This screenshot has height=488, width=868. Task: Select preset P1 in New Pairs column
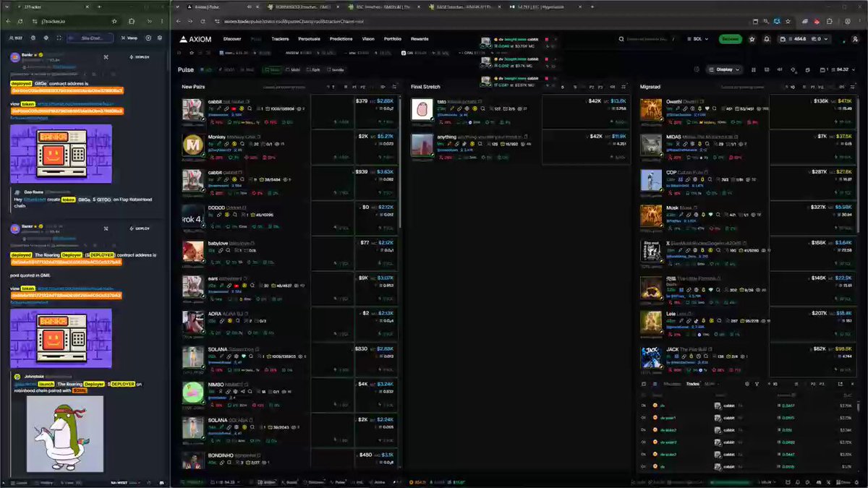click(x=354, y=87)
